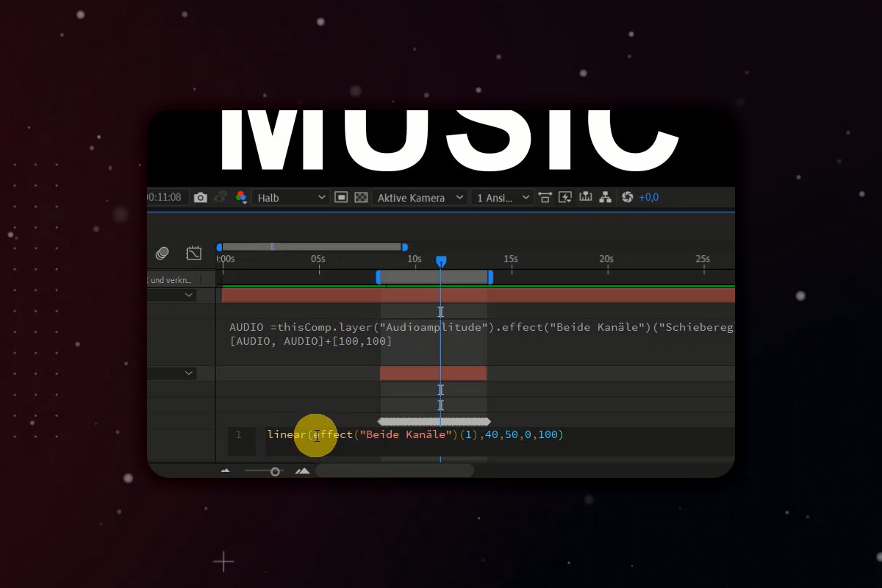
Task: Click the fast previews lightning icon
Action: coord(565,197)
